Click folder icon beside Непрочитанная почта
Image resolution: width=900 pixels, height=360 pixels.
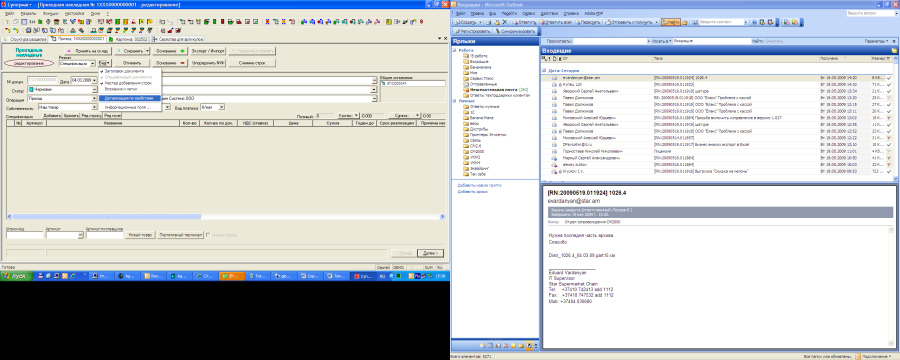tap(465, 90)
